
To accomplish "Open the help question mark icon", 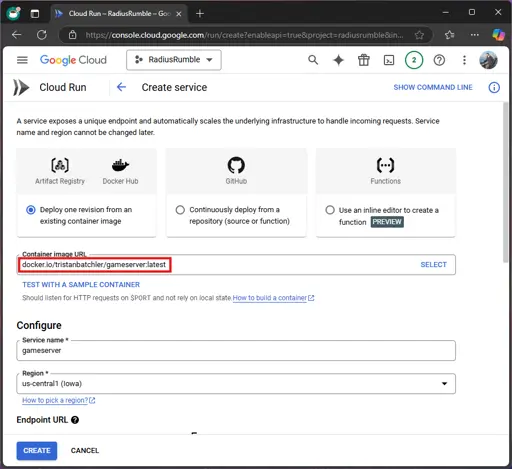I will click(439, 60).
